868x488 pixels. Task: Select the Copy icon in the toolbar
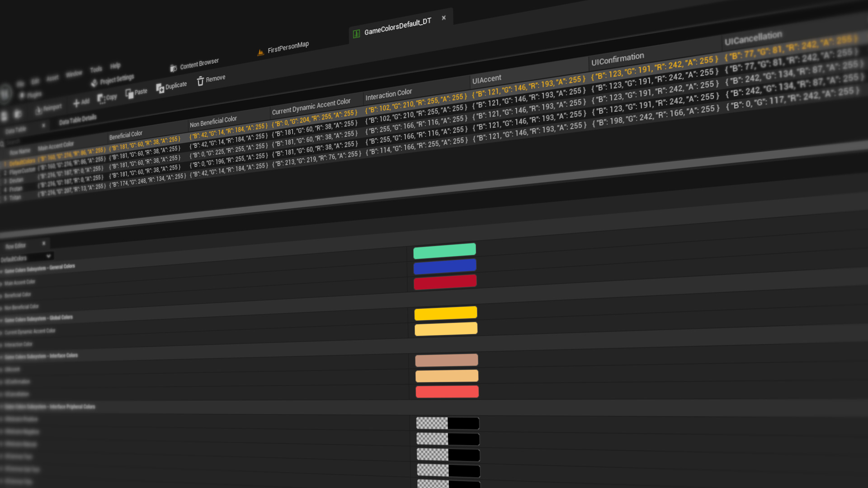pyautogui.click(x=102, y=98)
